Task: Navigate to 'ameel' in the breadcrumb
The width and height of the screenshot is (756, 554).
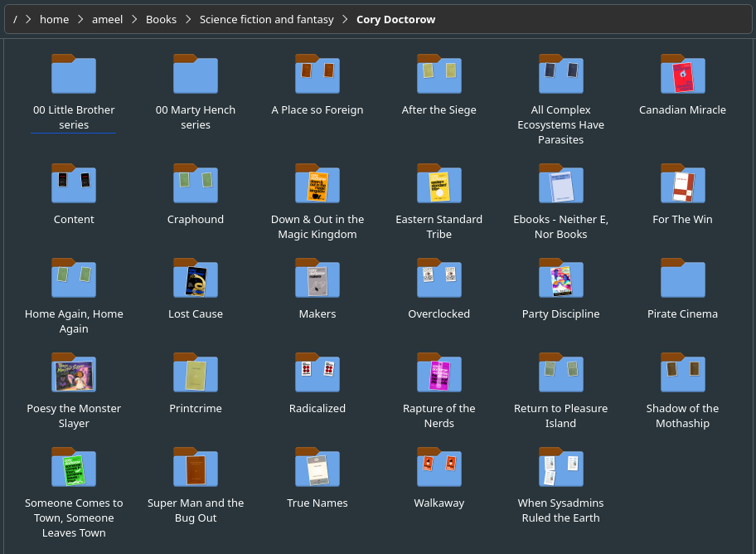Action: (x=107, y=19)
